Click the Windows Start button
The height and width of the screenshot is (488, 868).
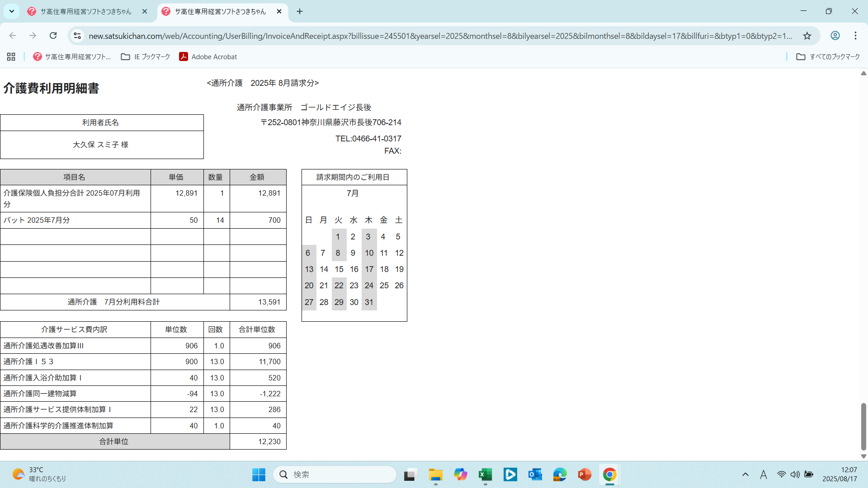(x=259, y=474)
